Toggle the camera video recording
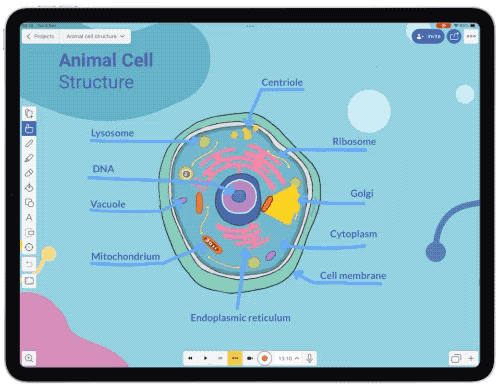 pyautogui.click(x=250, y=358)
